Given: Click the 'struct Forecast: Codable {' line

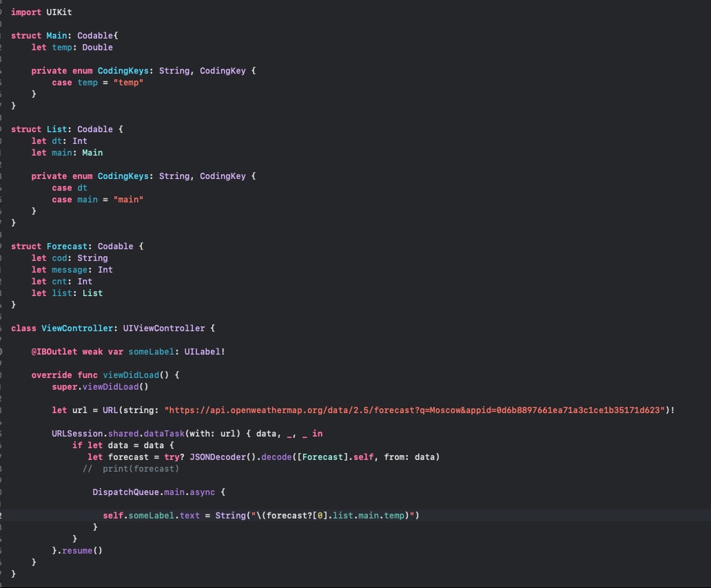Looking at the screenshot, I should [x=77, y=246].
